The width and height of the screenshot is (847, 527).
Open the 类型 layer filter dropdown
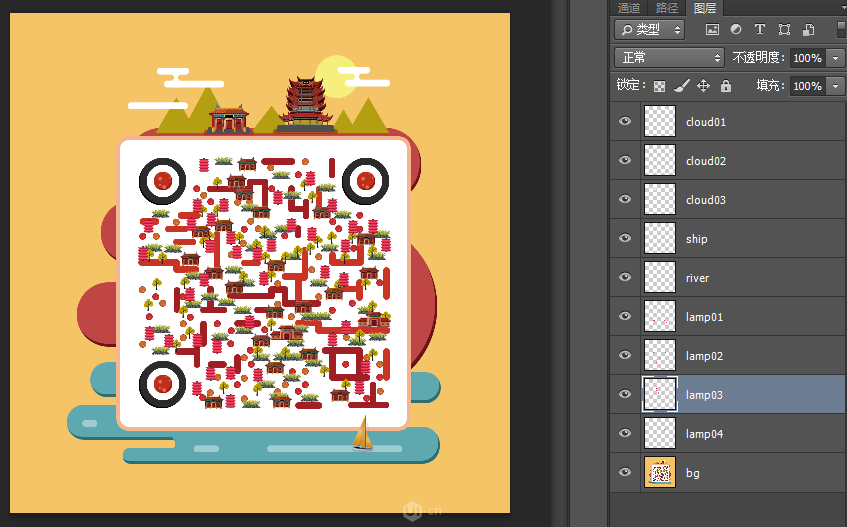pyautogui.click(x=649, y=29)
